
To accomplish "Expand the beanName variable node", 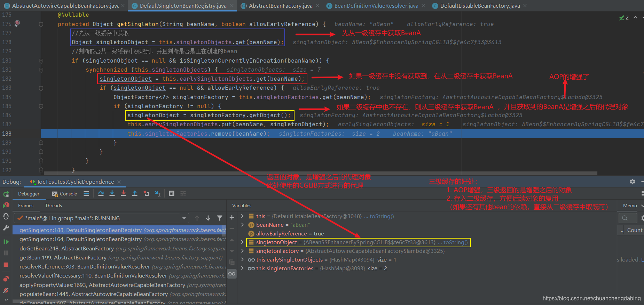I will coord(243,225).
